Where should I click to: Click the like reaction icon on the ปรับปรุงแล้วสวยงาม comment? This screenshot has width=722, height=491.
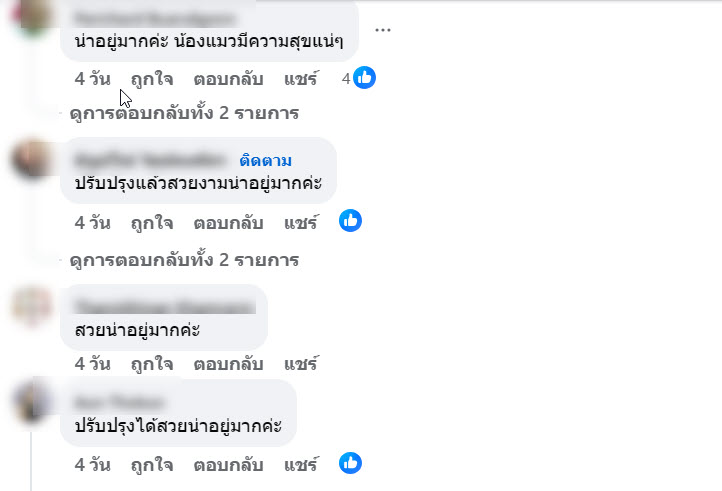[350, 221]
